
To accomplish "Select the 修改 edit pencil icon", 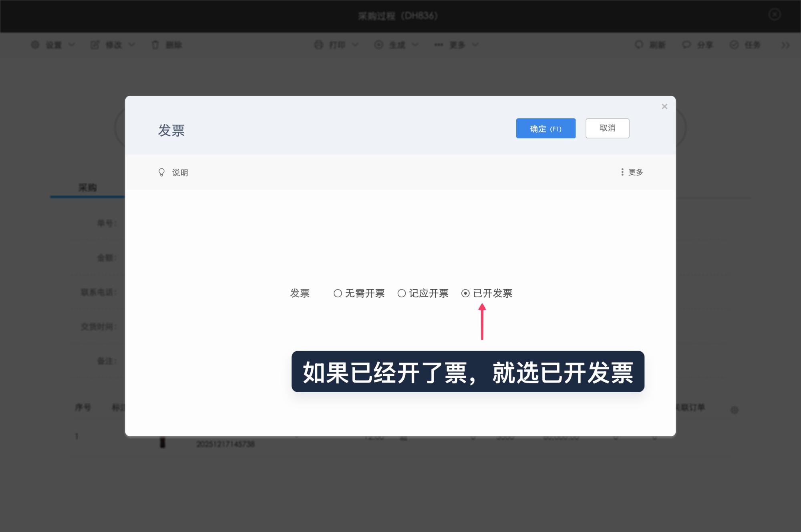I will point(95,45).
